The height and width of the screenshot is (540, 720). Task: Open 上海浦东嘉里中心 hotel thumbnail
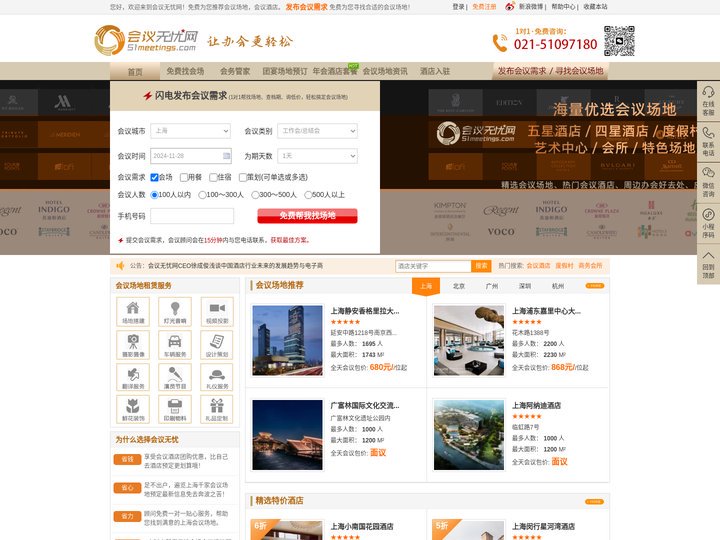point(469,340)
